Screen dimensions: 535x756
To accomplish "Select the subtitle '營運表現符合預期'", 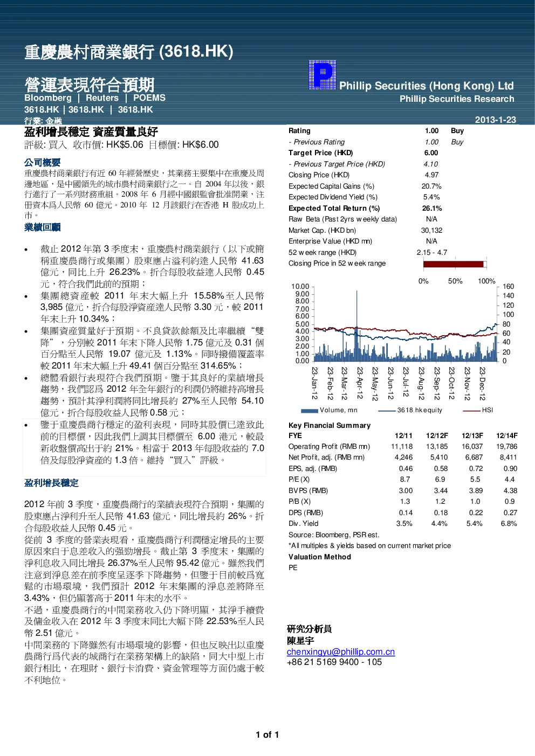I will click(x=90, y=85).
